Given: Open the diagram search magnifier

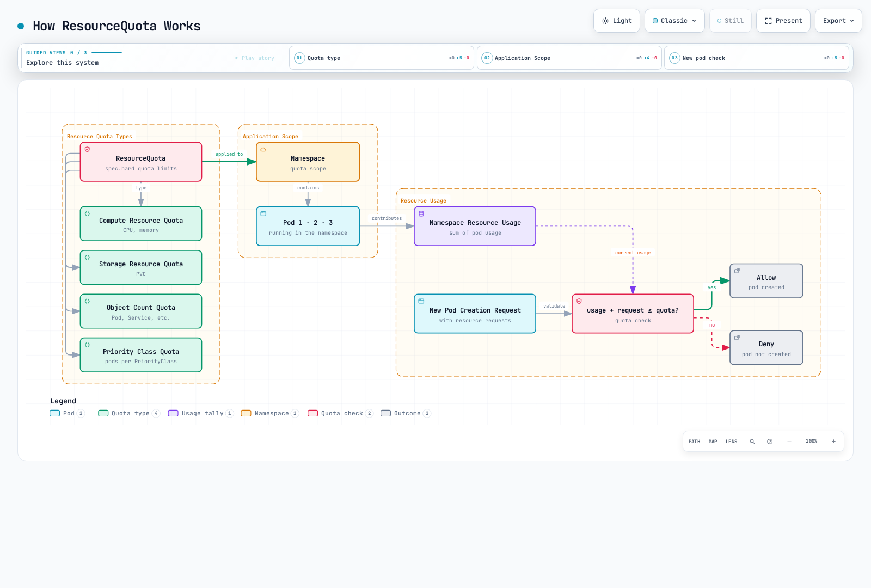Looking at the screenshot, I should tap(752, 442).
